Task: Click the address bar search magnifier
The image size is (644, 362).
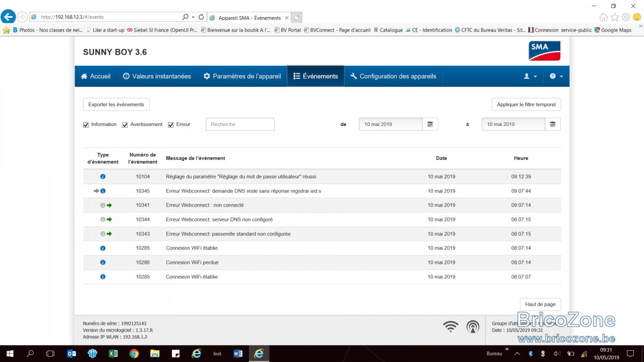Action: click(185, 17)
